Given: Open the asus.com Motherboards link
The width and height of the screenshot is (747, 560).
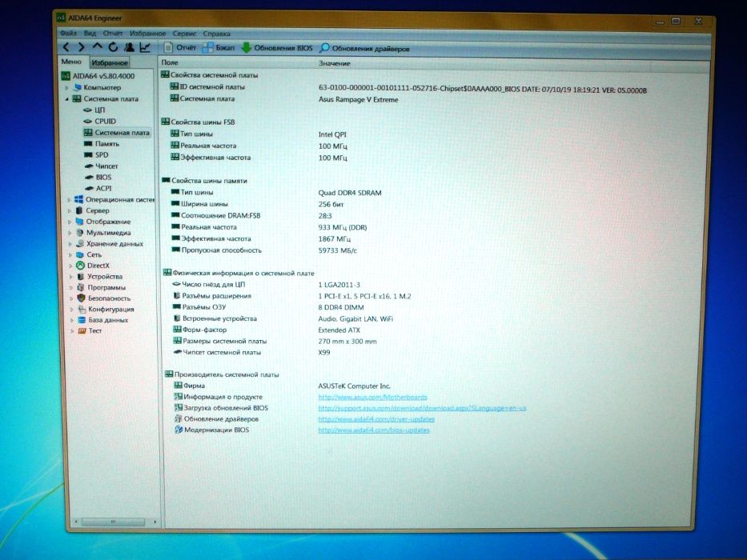Looking at the screenshot, I should point(372,397).
